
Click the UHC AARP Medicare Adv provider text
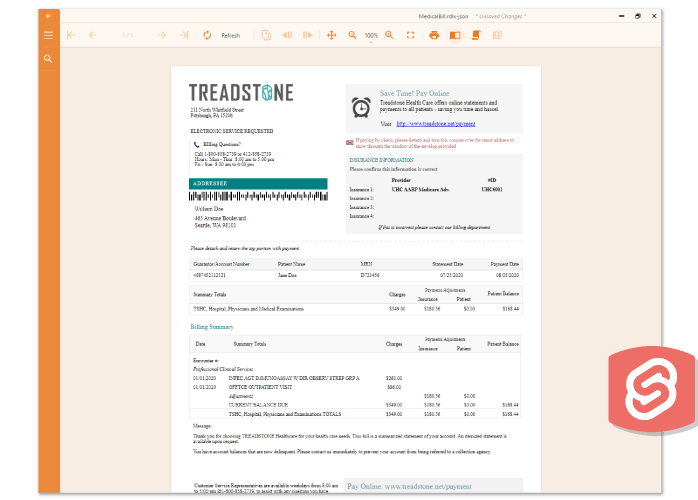[420, 189]
